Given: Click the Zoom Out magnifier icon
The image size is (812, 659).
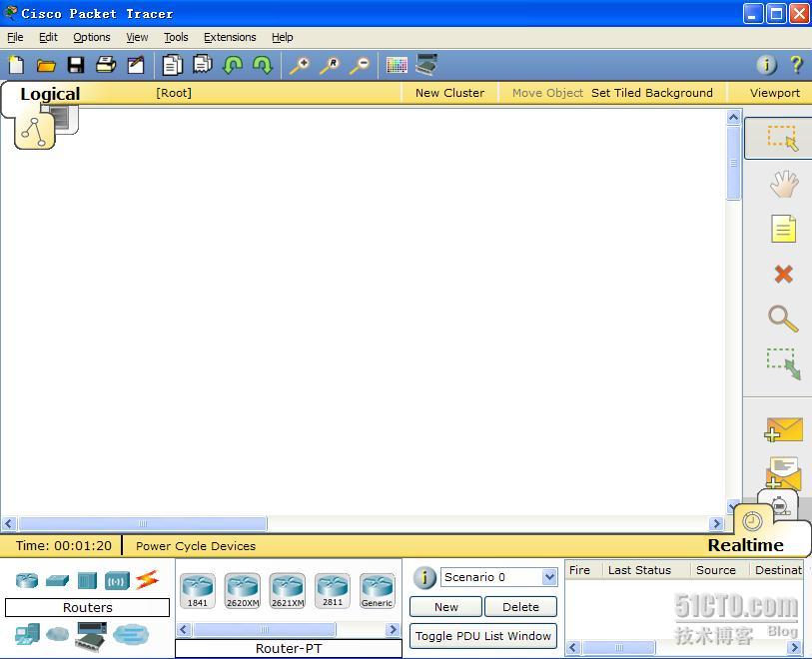Looking at the screenshot, I should 360,66.
